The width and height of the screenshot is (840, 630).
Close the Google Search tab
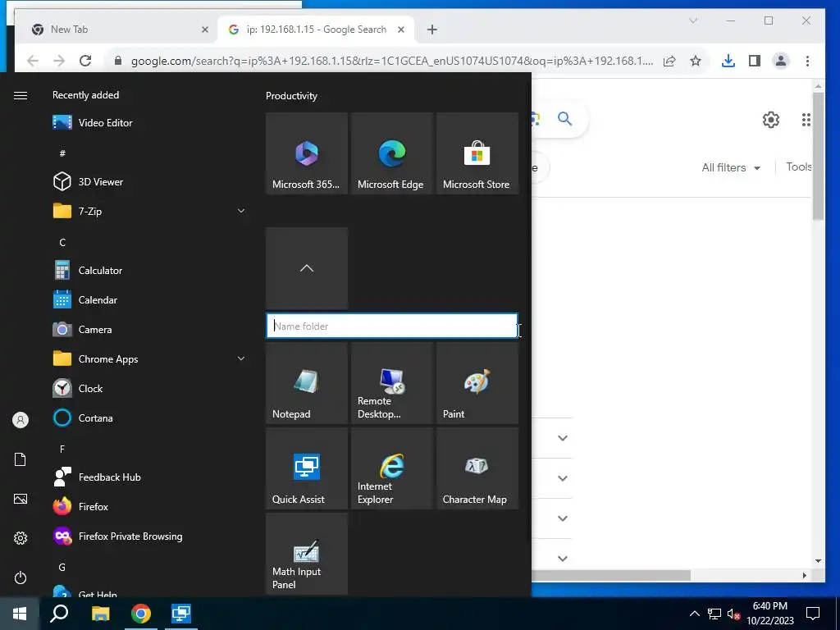coord(400,30)
